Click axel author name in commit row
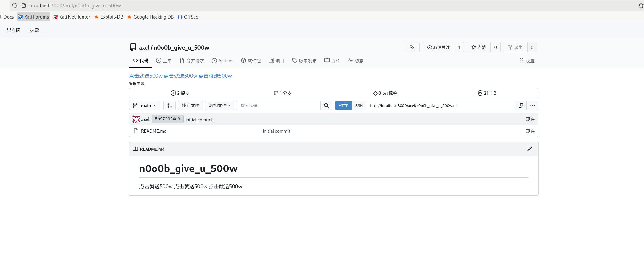Image resolution: width=644 pixels, height=265 pixels. [x=146, y=119]
